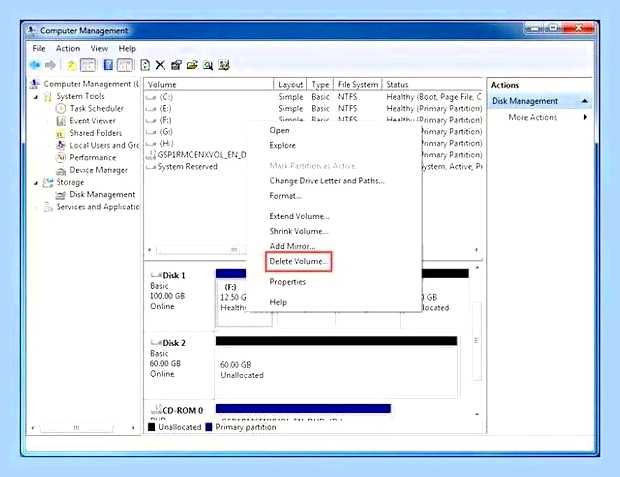Select Change Drive Letter and Paths

coord(327,181)
